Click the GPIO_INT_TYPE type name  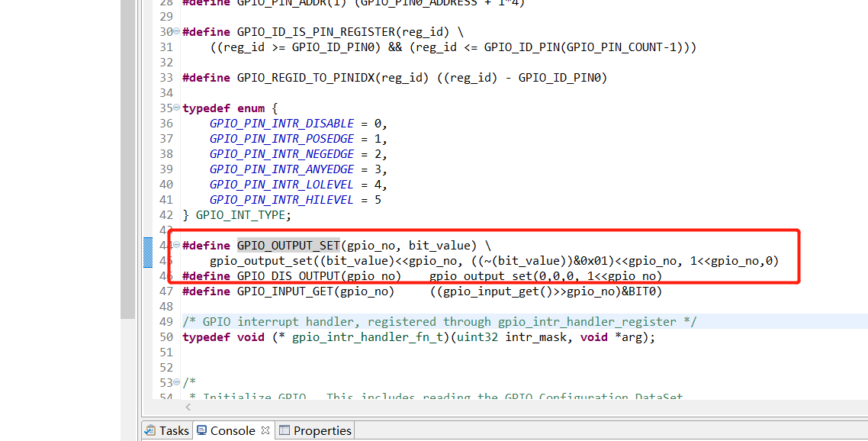240,215
